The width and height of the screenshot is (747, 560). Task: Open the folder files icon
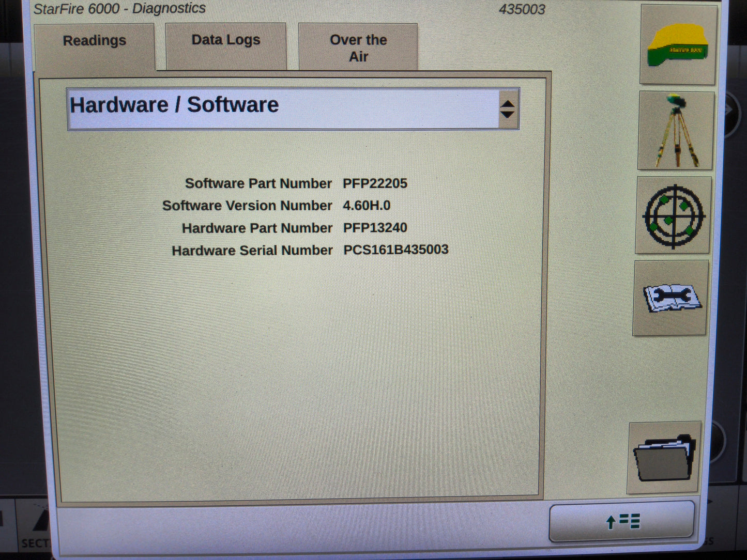tap(665, 458)
